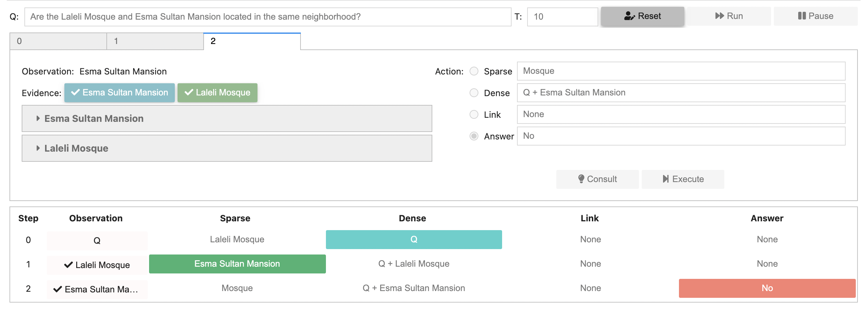
Task: Switch to step tab 0
Action: click(58, 41)
